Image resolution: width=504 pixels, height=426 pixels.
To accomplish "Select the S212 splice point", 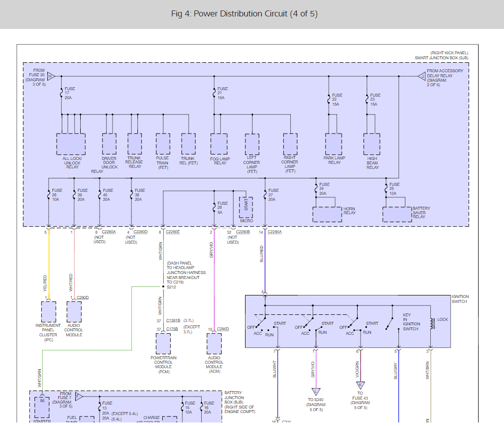I will (163, 287).
